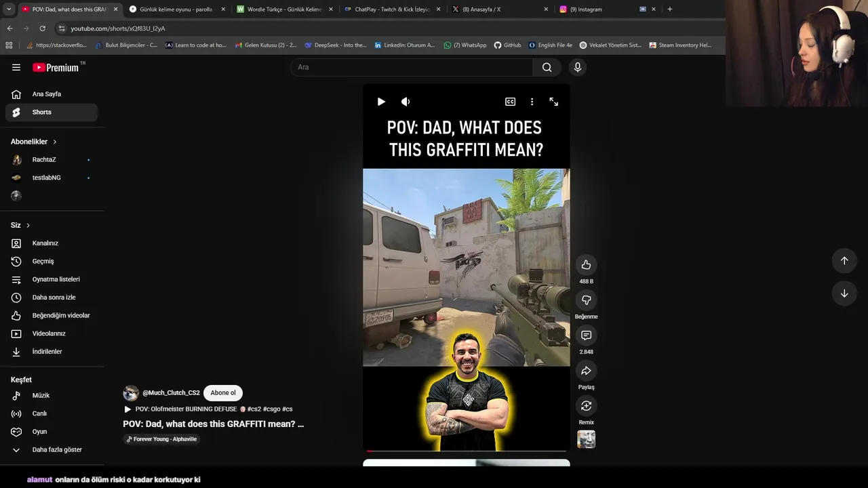This screenshot has height=488, width=868.
Task: Open the Olofmeister BURNING DEFUSE related video
Action: (208, 409)
